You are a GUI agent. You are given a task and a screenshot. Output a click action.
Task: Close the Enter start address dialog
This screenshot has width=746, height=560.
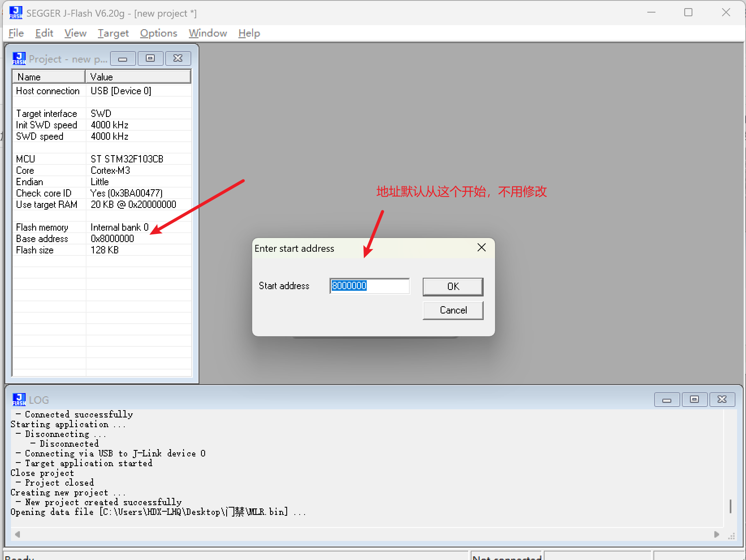[x=482, y=248]
